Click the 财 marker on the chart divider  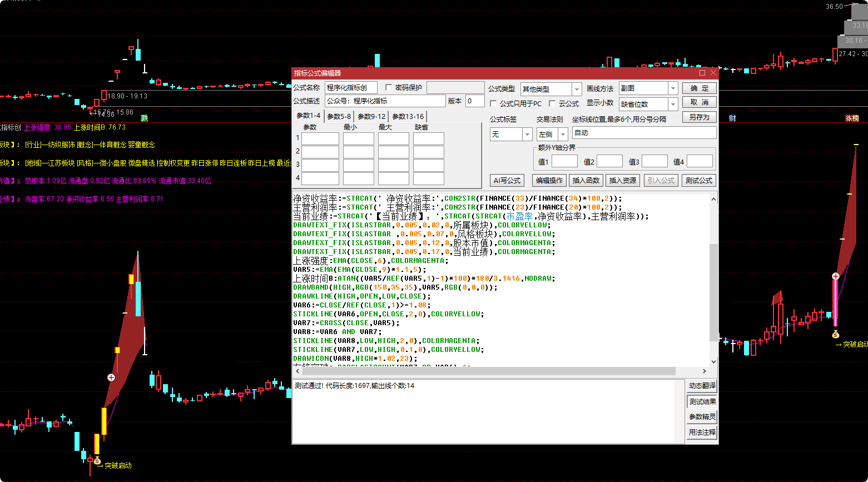coord(732,118)
